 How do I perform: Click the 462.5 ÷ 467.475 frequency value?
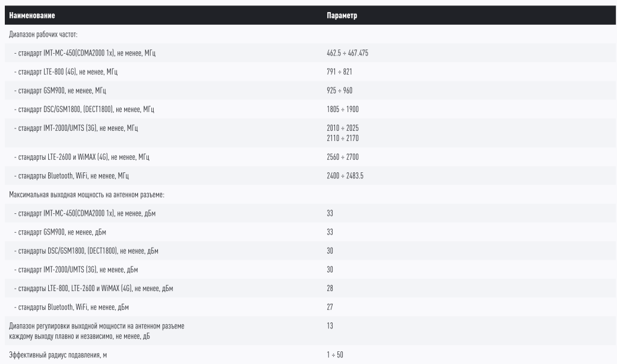(347, 53)
